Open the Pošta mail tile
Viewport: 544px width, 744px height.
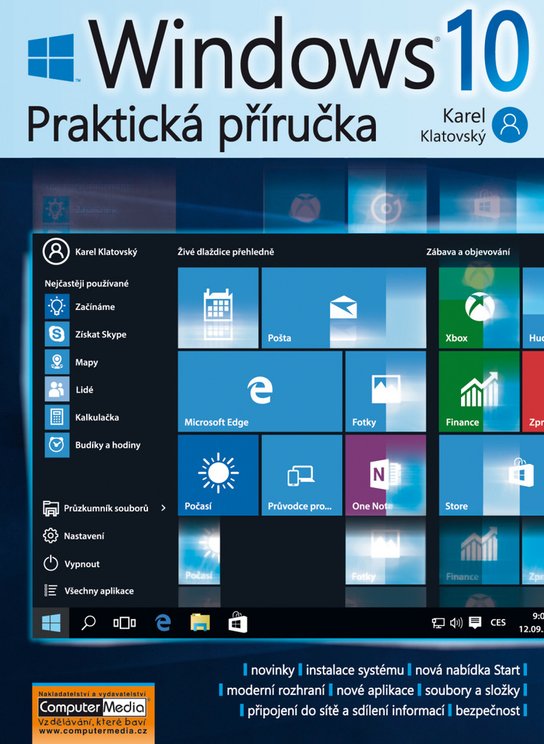[344, 308]
